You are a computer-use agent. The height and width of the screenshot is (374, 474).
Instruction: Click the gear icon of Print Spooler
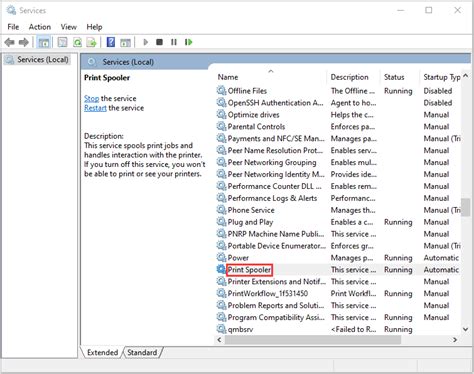221,269
